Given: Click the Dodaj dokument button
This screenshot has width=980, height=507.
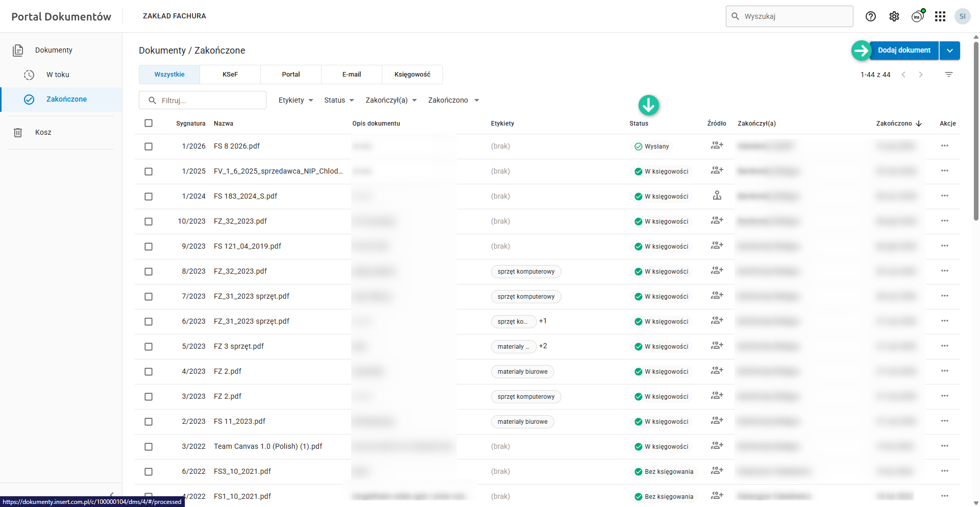Looking at the screenshot, I should (904, 51).
